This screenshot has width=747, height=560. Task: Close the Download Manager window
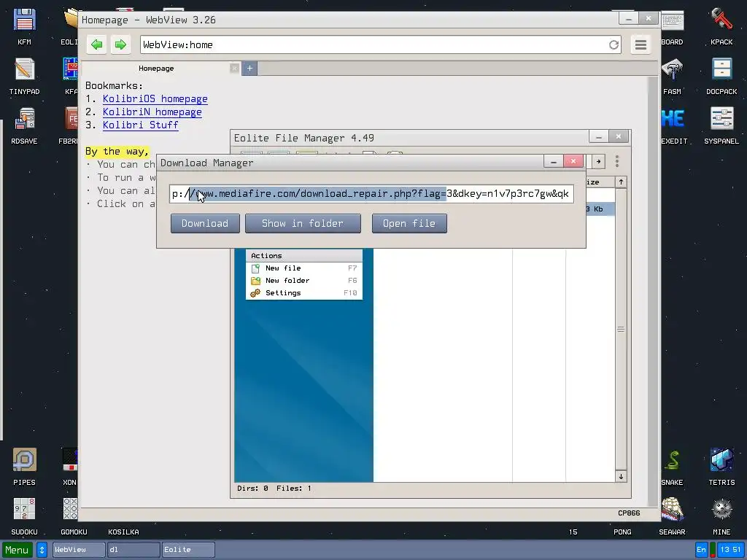point(573,161)
